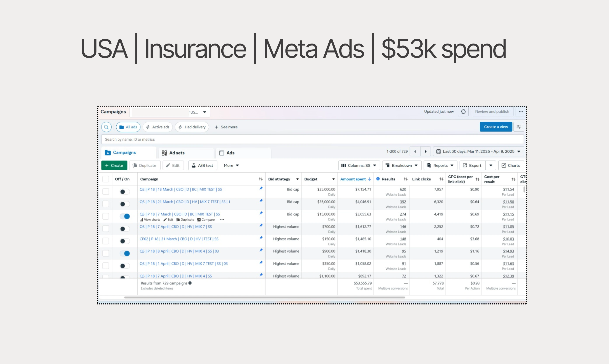Open the date range selector dropdown
Image resolution: width=609 pixels, height=364 pixels.
pos(478,152)
